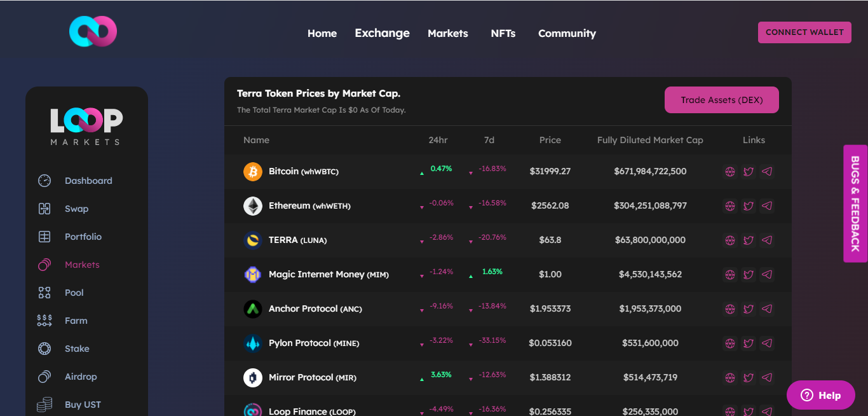Click the Bitcoin coin icon
The image size is (868, 416).
253,172
